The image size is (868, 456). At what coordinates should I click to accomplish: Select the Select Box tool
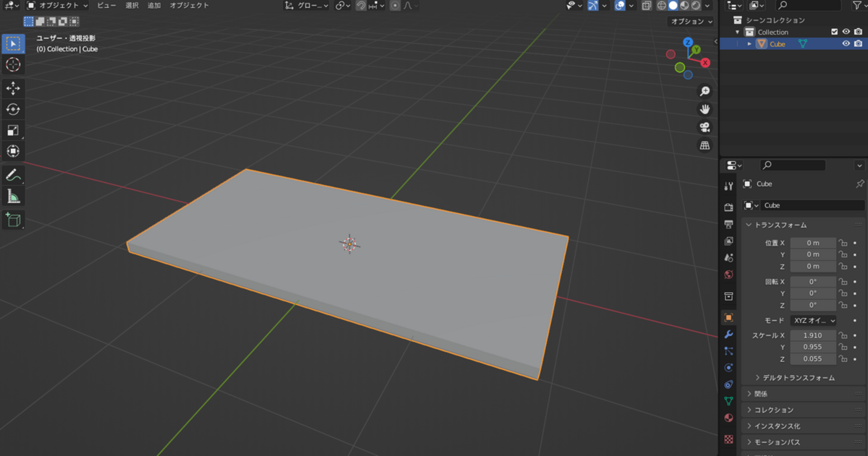pyautogui.click(x=13, y=43)
